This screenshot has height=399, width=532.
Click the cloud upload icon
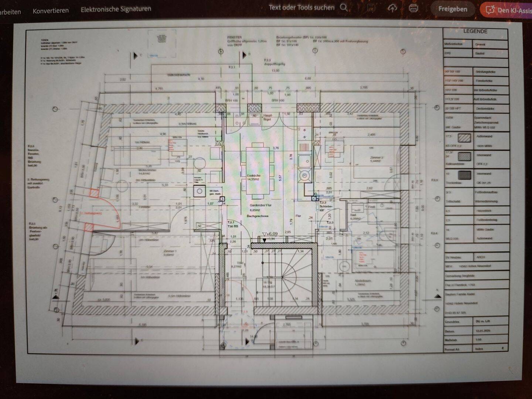(392, 8)
